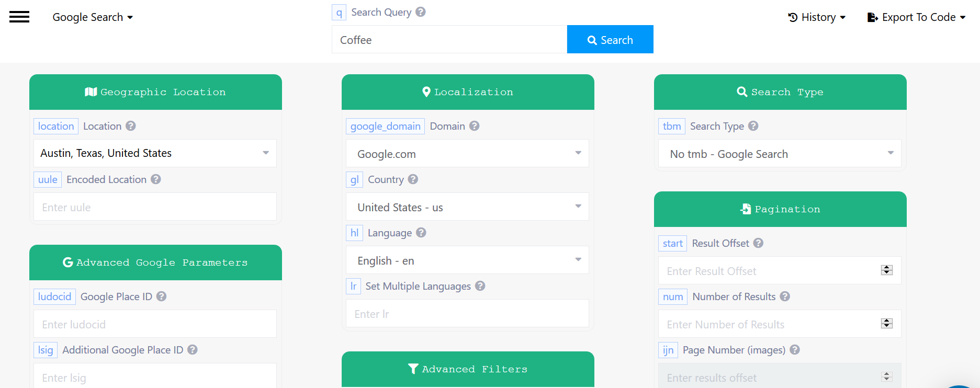Click the lr parameter tag
Viewport: 980px width, 388px height.
tap(353, 286)
